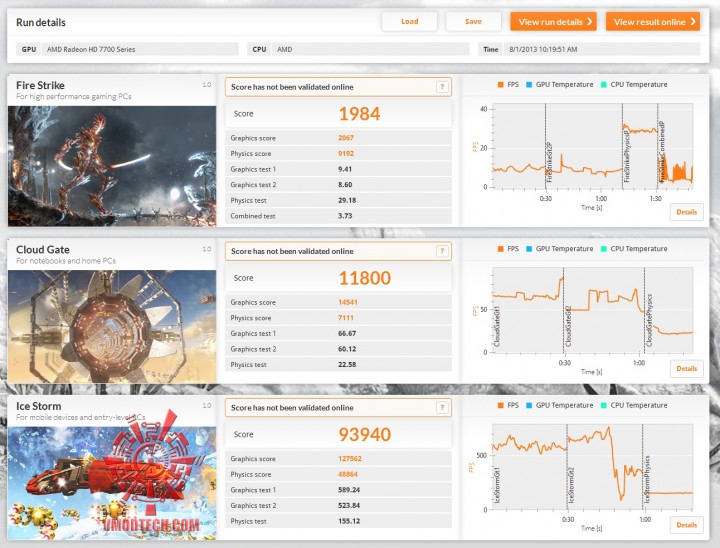Open View result online
The height and width of the screenshot is (548, 720).
pyautogui.click(x=653, y=22)
